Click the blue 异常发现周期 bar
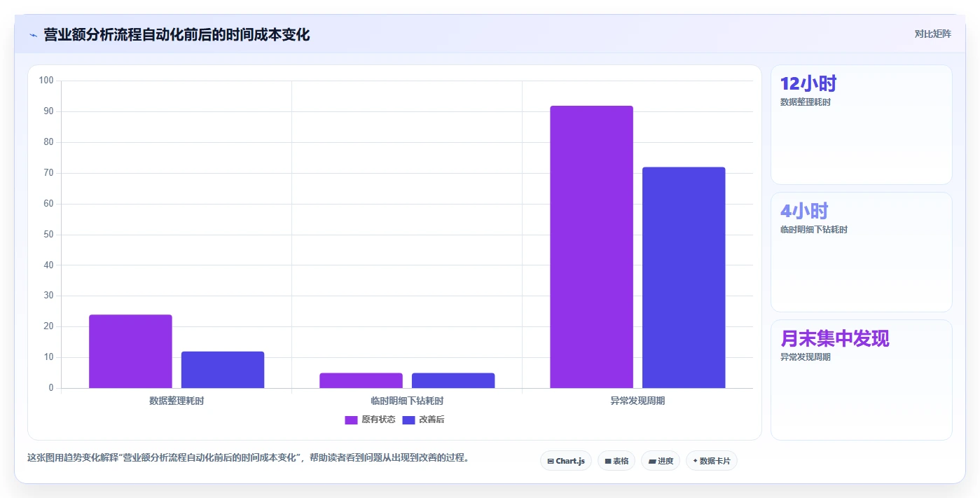The image size is (980, 498). point(684,277)
